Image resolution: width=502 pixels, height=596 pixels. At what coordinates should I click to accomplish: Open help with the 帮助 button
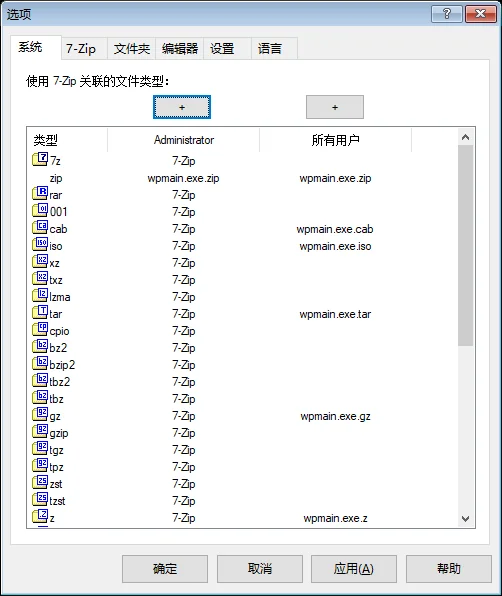click(x=449, y=569)
